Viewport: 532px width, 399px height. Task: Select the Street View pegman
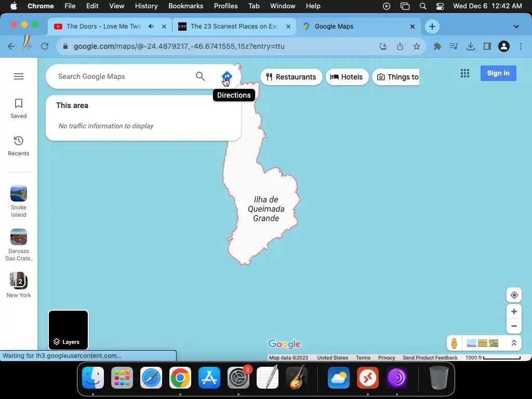point(454,343)
